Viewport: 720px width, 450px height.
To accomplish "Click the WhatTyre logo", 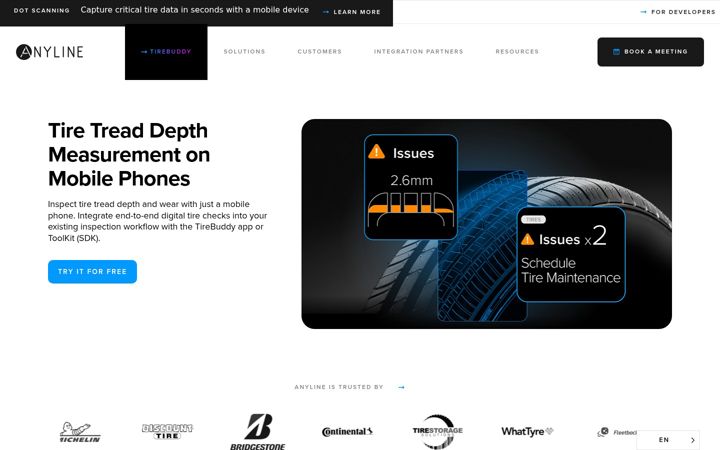I will coord(527,432).
